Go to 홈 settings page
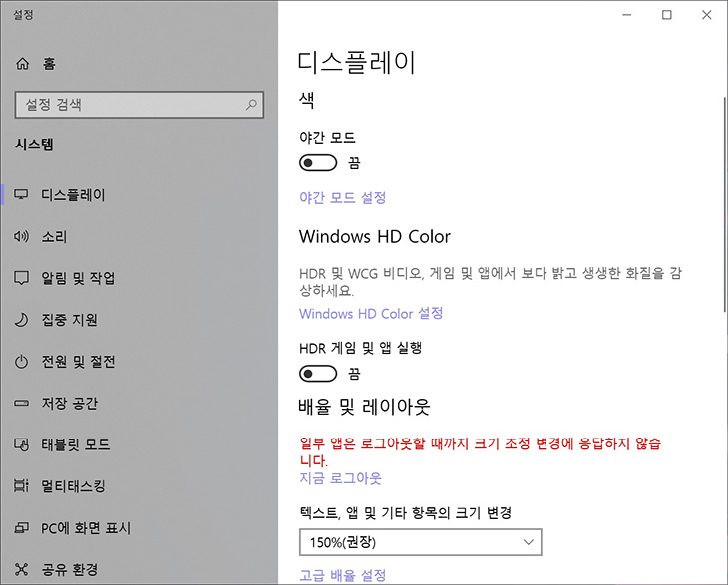Image resolution: width=728 pixels, height=585 pixels. (x=140, y=63)
